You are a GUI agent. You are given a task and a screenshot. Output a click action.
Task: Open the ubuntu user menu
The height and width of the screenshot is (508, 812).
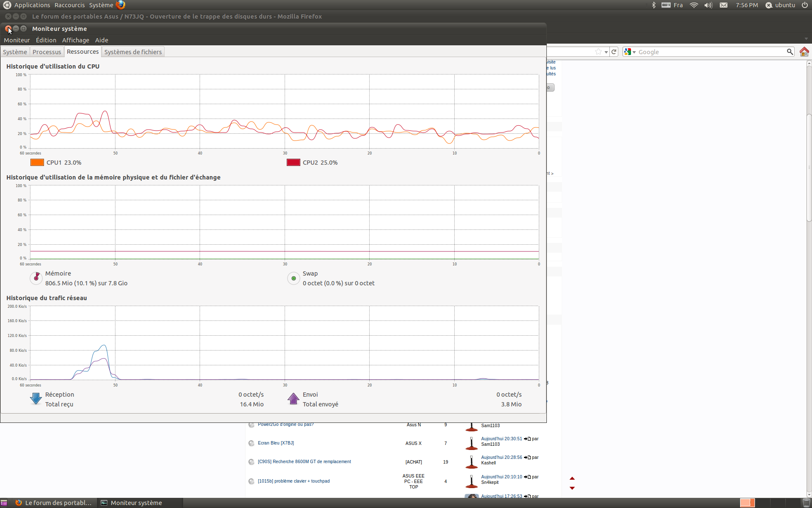click(781, 5)
